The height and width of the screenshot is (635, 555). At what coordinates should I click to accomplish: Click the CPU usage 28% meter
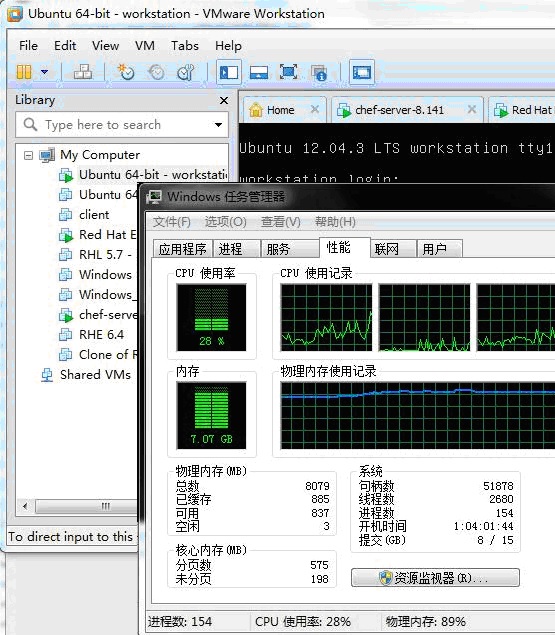tap(211, 318)
